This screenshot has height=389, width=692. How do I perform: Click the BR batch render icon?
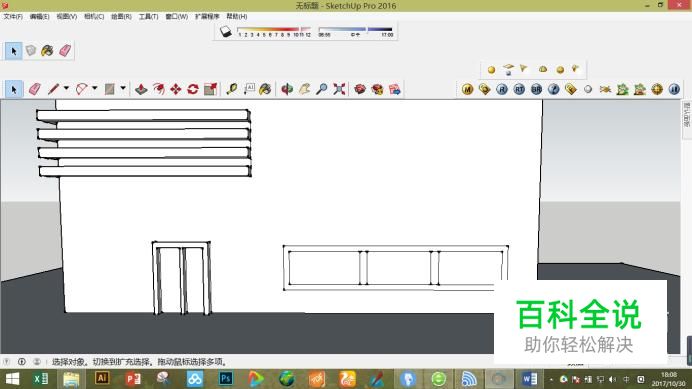536,89
